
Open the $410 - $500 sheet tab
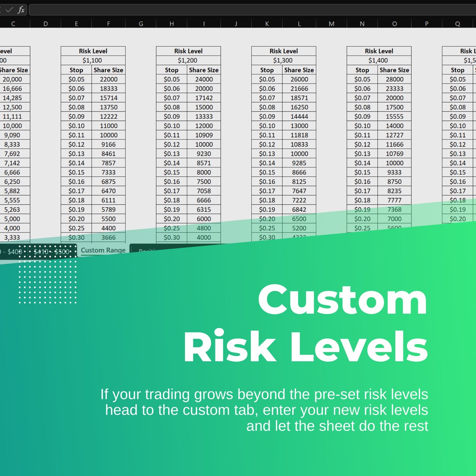tap(51, 252)
